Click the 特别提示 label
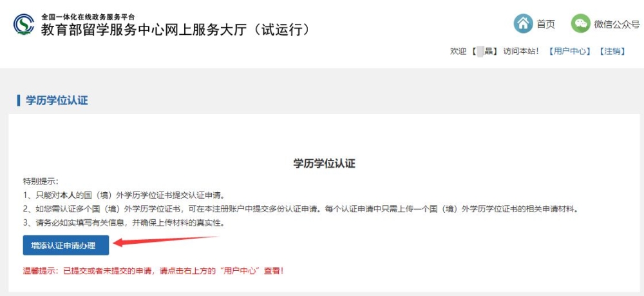644x296 pixels. coord(41,181)
